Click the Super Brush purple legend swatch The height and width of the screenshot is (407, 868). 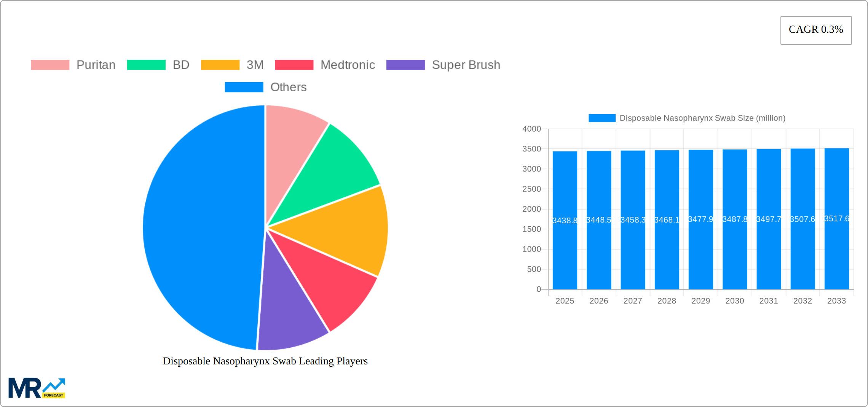tap(405, 65)
